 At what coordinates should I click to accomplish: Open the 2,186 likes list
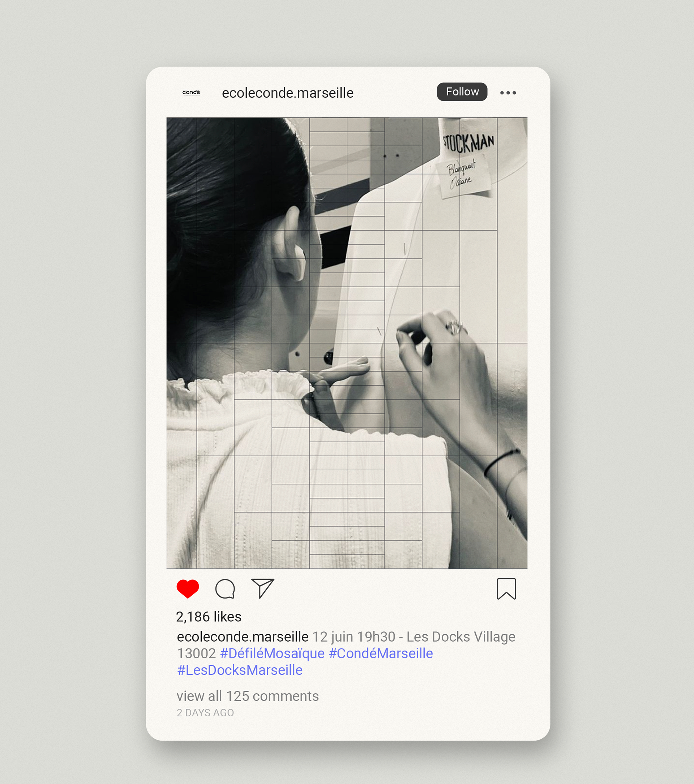tap(209, 617)
